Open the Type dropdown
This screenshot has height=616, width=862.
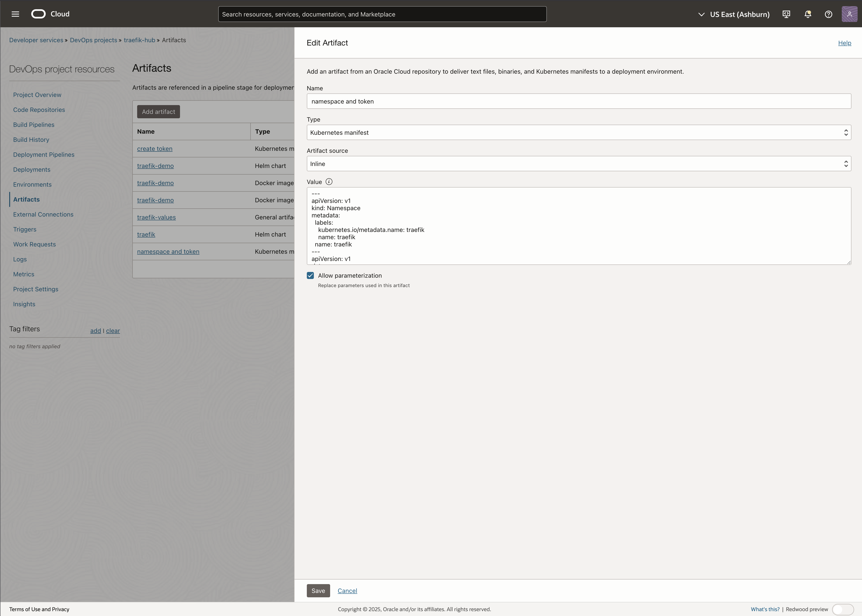coord(579,132)
